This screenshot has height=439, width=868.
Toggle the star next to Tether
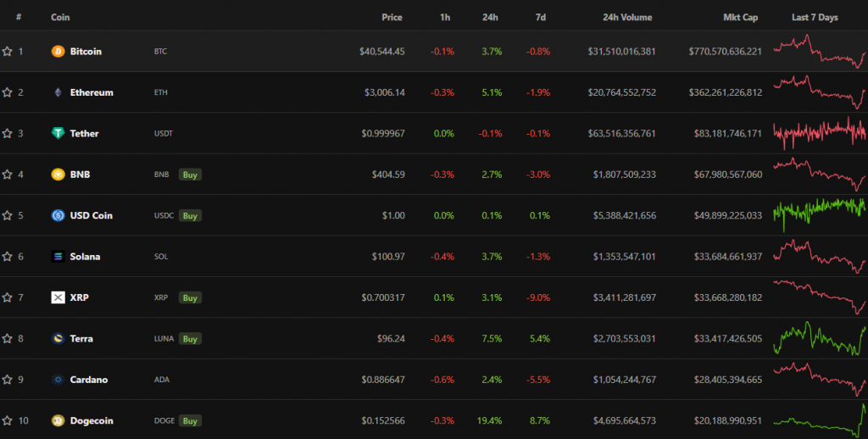click(7, 133)
